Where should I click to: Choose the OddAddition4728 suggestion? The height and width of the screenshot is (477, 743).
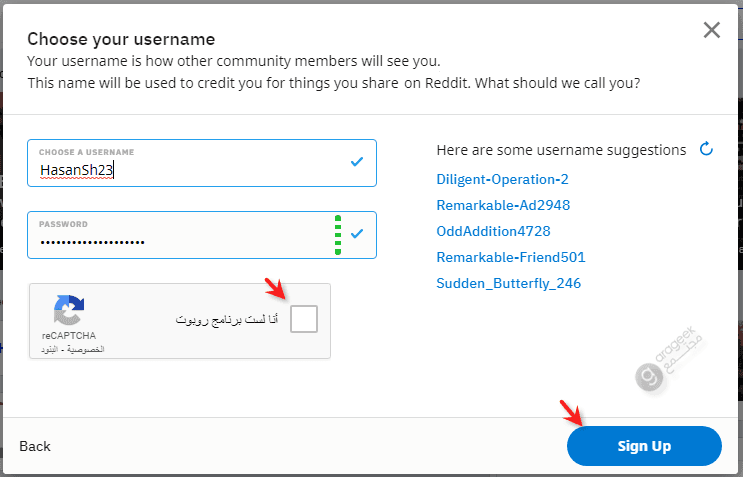coord(493,232)
